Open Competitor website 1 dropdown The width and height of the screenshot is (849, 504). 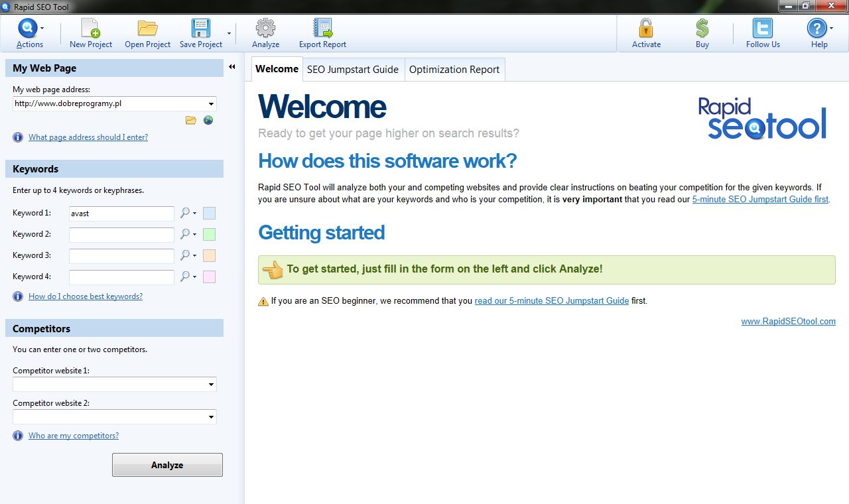click(x=211, y=385)
